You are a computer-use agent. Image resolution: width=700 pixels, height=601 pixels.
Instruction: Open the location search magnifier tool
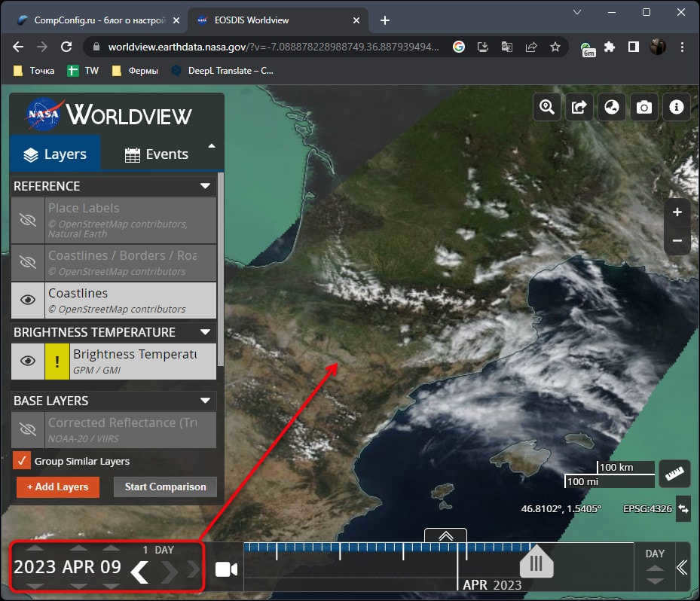point(547,107)
